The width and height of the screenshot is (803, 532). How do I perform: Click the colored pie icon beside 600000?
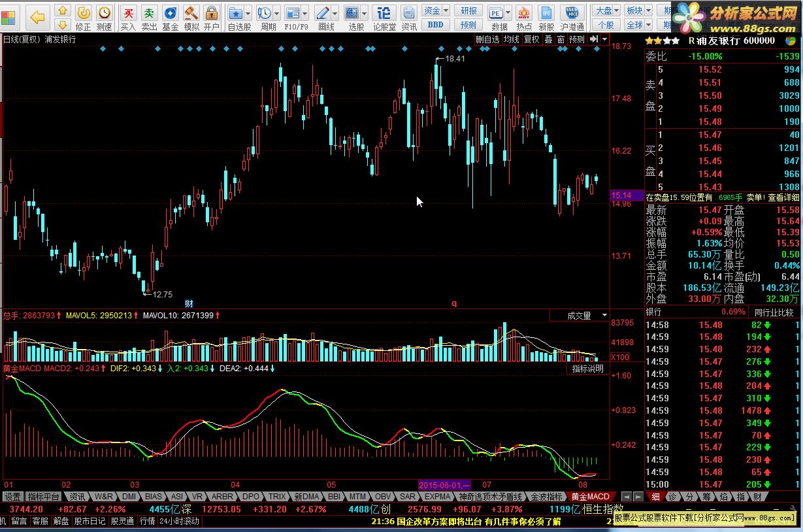pyautogui.click(x=790, y=41)
